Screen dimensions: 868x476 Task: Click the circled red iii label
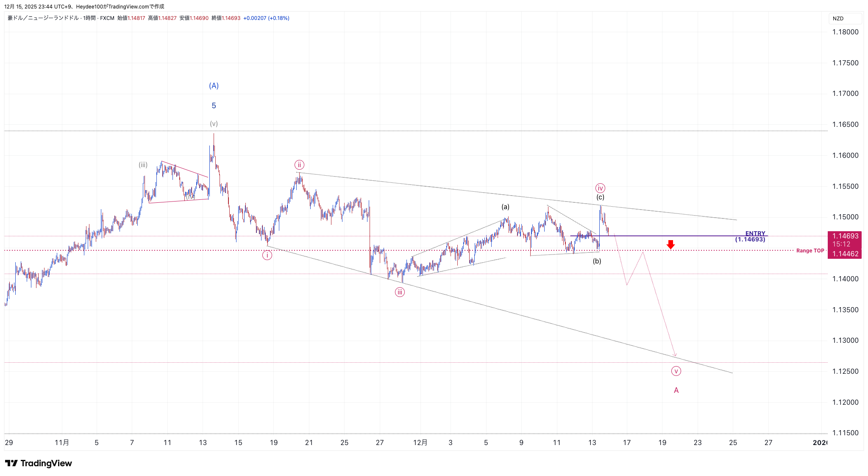(x=400, y=292)
